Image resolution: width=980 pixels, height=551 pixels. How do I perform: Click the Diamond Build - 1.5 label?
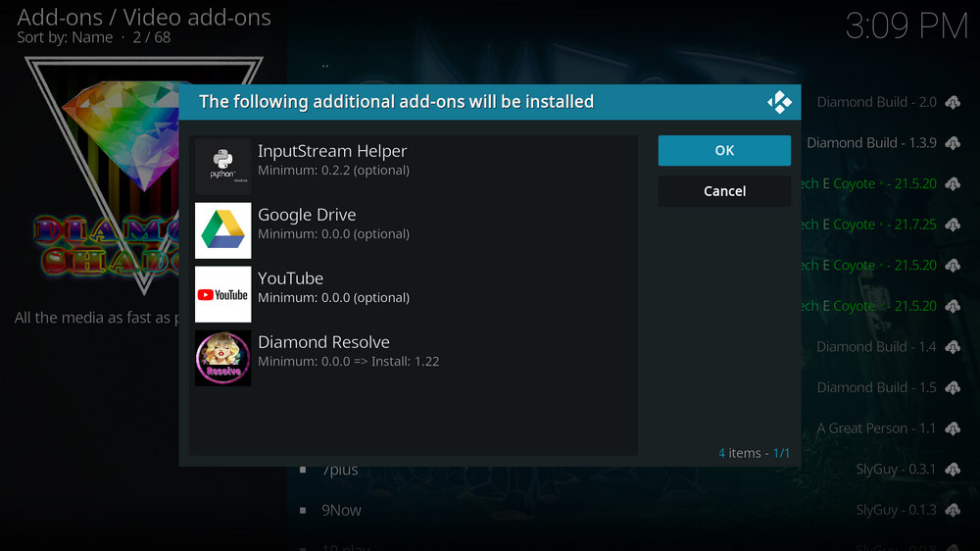tap(876, 387)
